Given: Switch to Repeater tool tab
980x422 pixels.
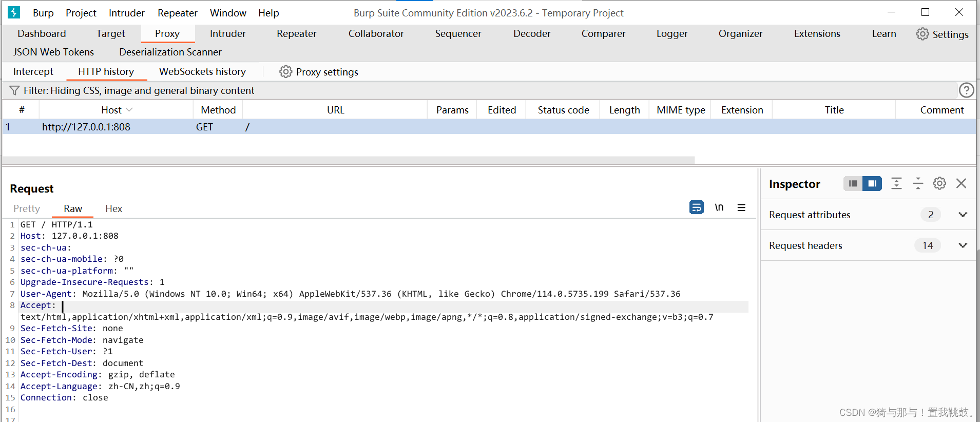Looking at the screenshot, I should (x=297, y=33).
